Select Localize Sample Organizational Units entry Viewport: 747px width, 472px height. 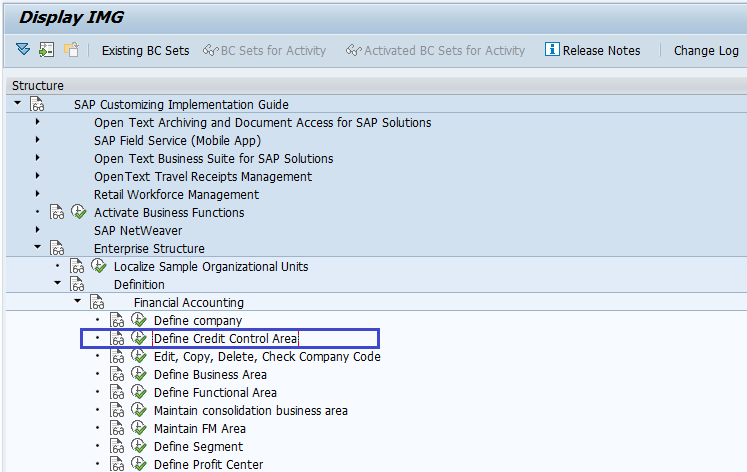point(211,267)
